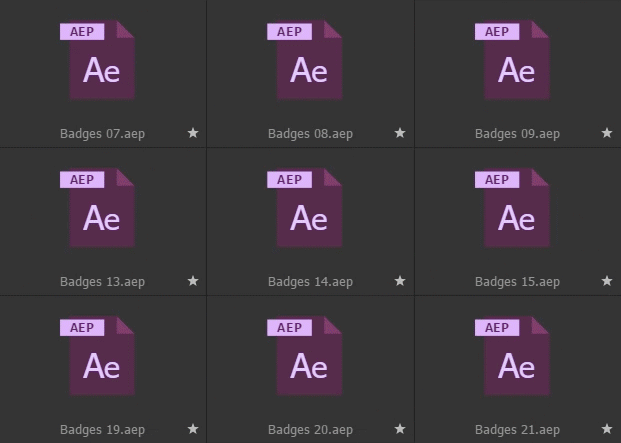Image resolution: width=621 pixels, height=443 pixels.
Task: Mark Badges 21.aep as favorite
Action: 607,429
